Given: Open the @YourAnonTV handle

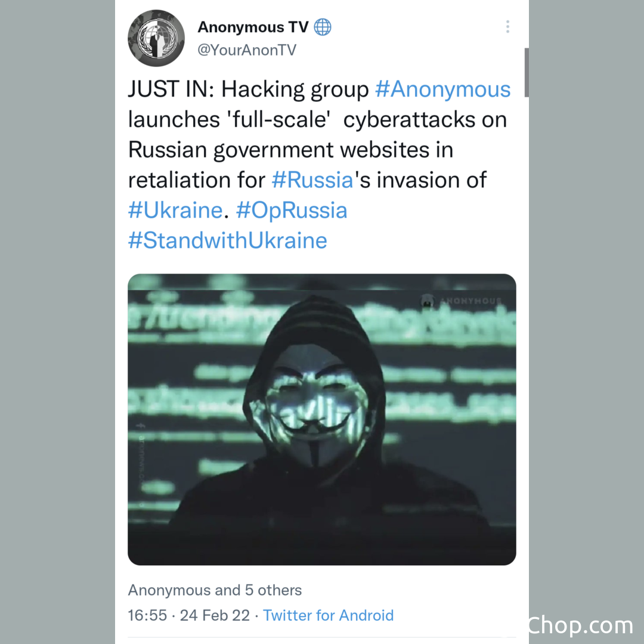Looking at the screenshot, I should coord(247,50).
